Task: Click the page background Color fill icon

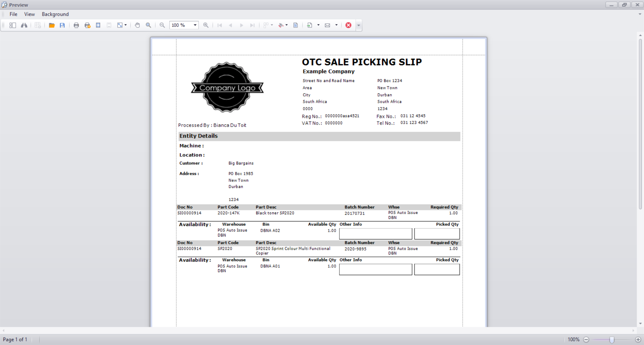Action: [281, 25]
